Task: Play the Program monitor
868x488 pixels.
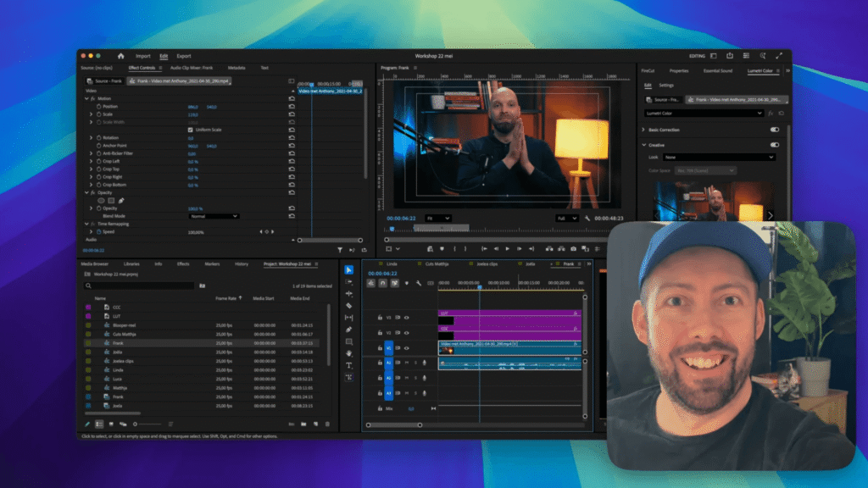Action: (507, 249)
